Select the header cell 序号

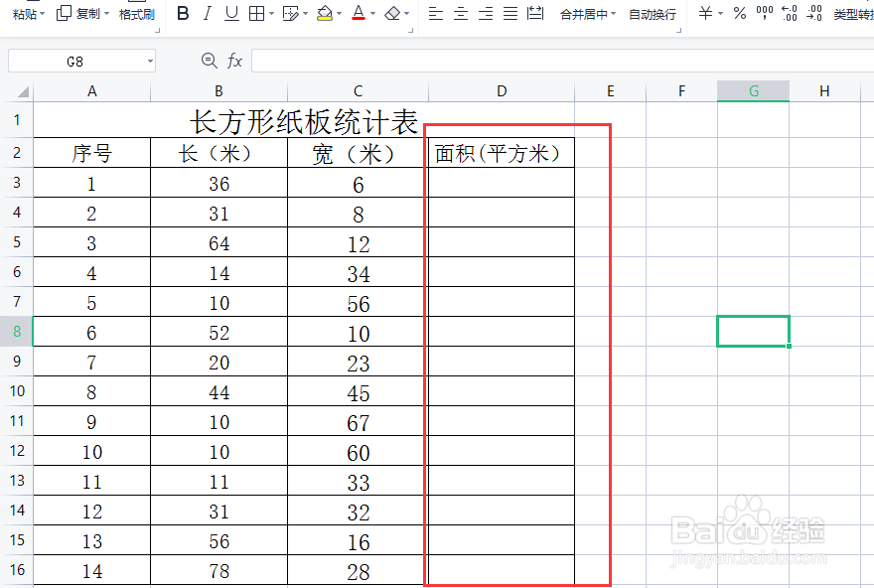pyautogui.click(x=92, y=153)
